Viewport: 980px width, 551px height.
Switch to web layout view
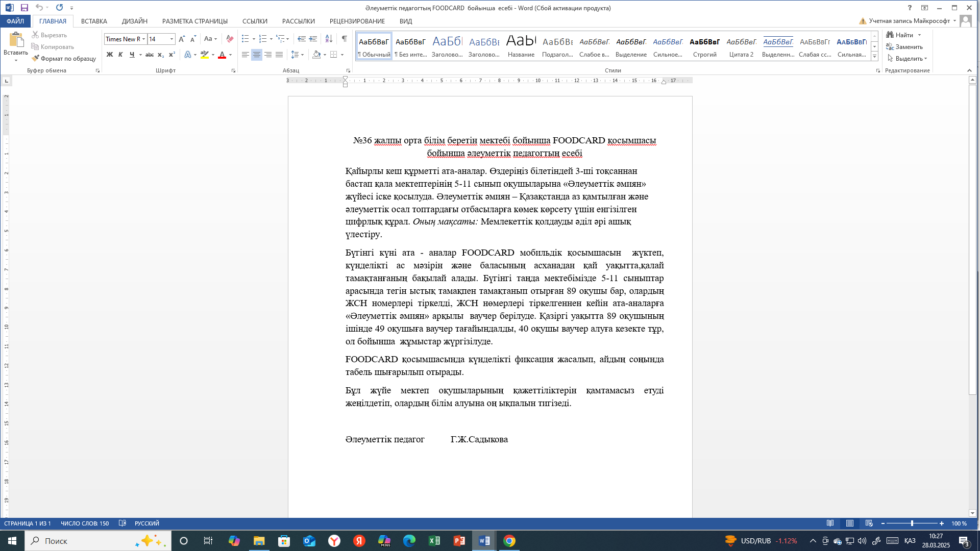[869, 523]
